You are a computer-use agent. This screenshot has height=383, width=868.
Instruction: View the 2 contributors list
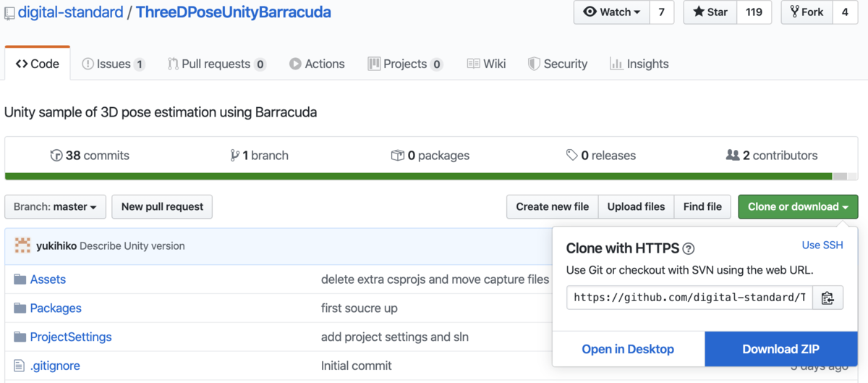tap(772, 155)
